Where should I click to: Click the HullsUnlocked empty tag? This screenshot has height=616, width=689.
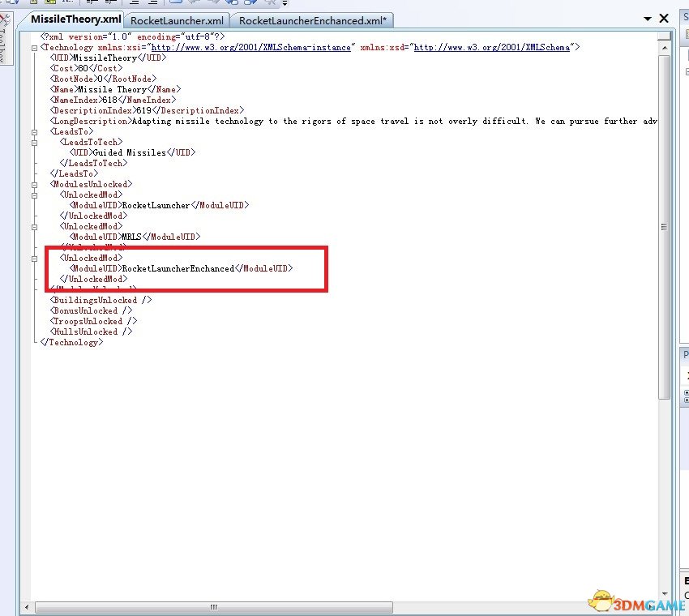(x=91, y=332)
